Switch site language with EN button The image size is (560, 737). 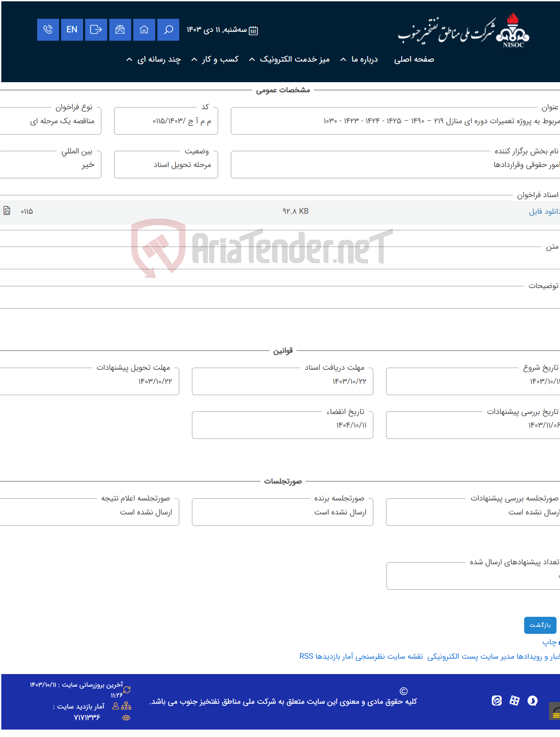72,30
